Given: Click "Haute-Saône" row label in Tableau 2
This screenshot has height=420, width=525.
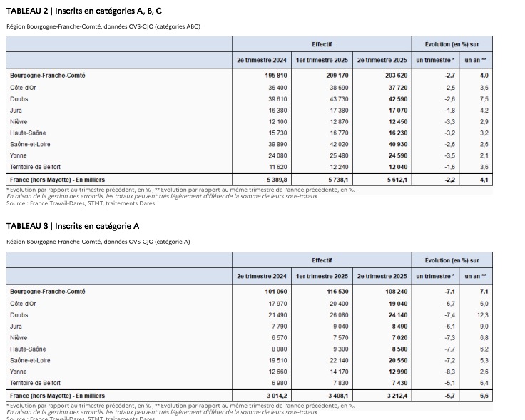Looking at the screenshot, I should coord(28,133).
